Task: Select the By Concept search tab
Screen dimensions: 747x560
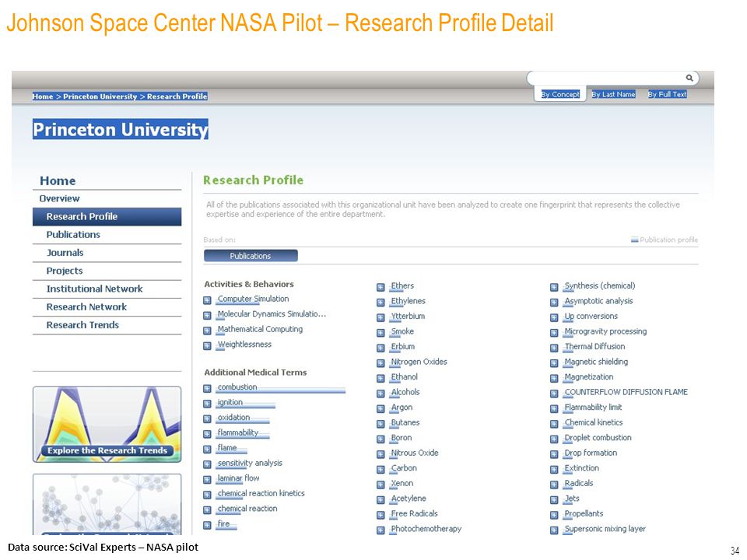Action: 560,94
